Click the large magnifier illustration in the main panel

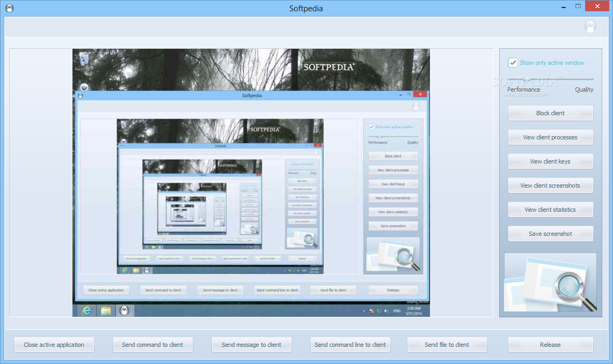(550, 282)
